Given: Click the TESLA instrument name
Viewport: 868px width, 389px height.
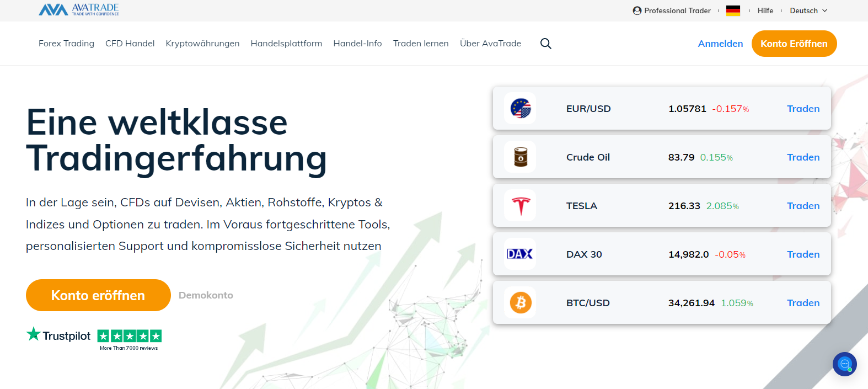Looking at the screenshot, I should click(x=582, y=206).
